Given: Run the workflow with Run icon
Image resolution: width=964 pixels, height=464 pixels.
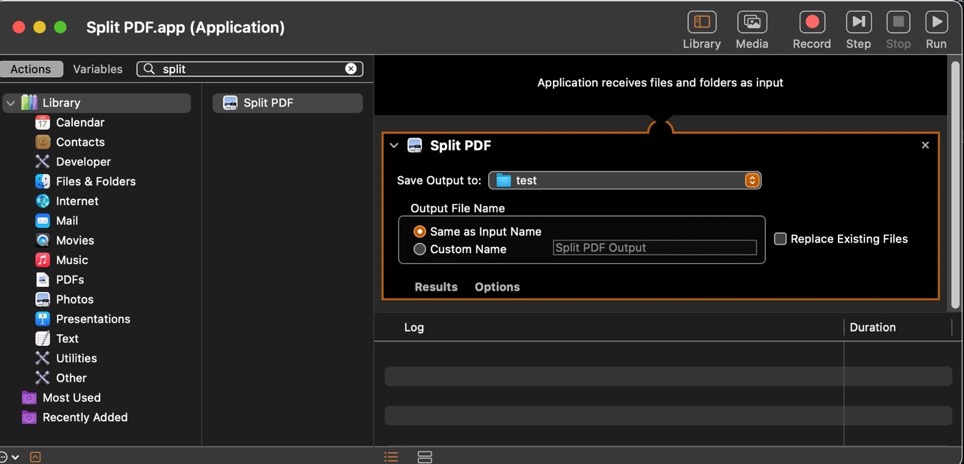Looking at the screenshot, I should coord(936,23).
